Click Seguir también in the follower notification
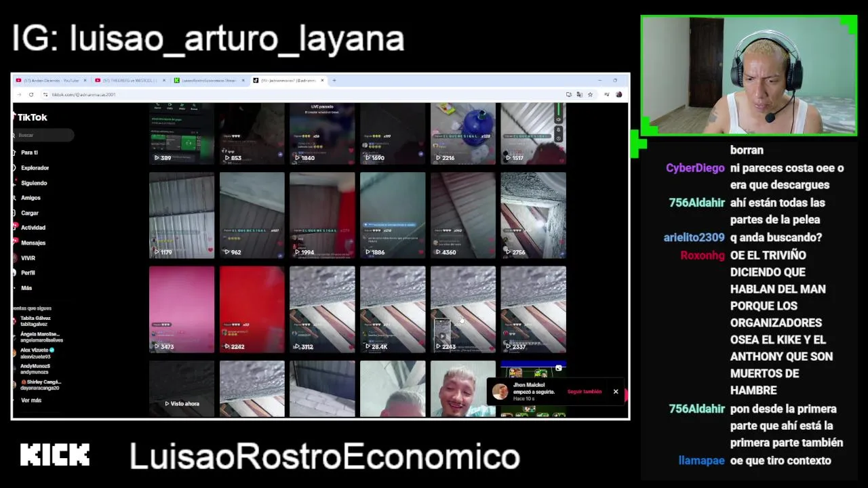Image resolution: width=868 pixels, height=488 pixels. click(584, 392)
